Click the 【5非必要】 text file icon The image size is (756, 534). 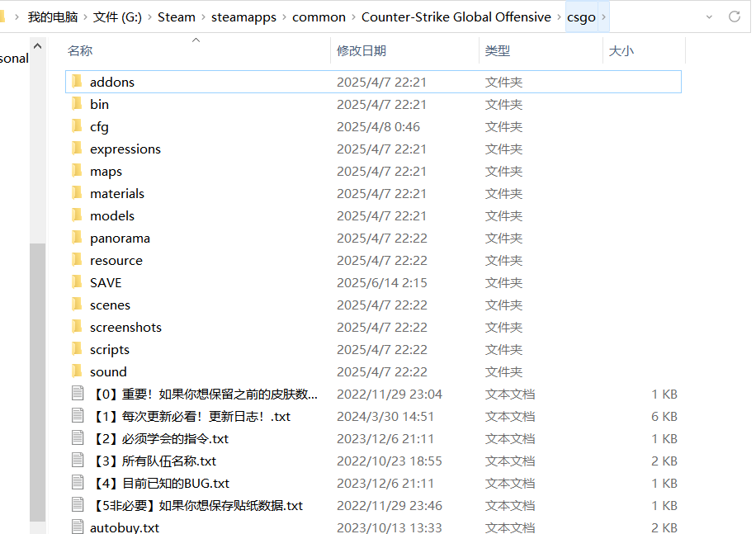(x=78, y=504)
